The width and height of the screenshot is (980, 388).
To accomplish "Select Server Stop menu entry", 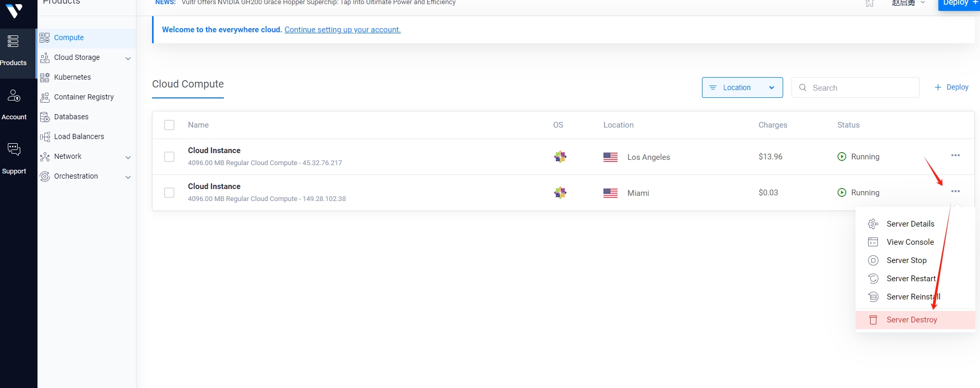I will [x=915, y=260].
